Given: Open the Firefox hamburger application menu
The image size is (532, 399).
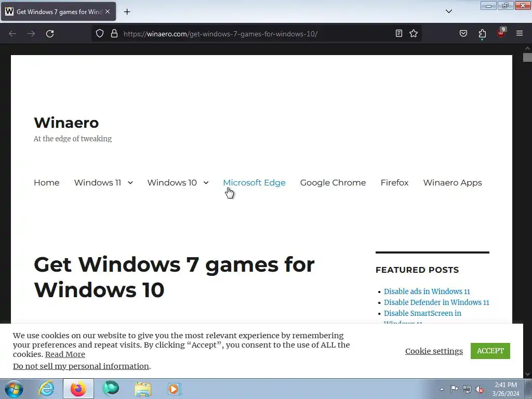Looking at the screenshot, I should (520, 33).
